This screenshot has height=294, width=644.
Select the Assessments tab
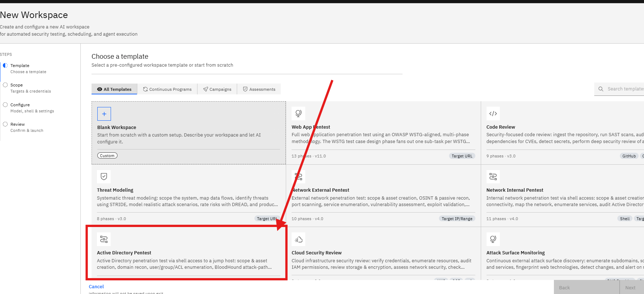259,89
